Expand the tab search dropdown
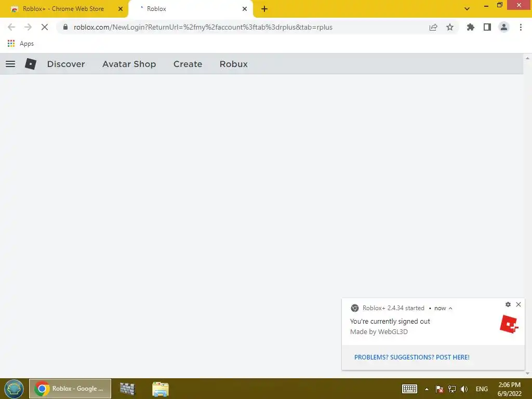Screen dimensions: 532x399 point(467,9)
